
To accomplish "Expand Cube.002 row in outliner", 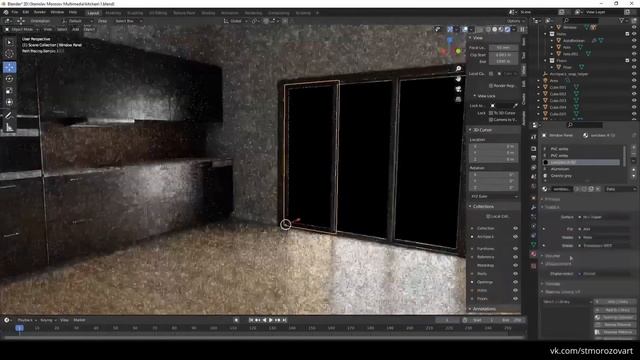I will [x=539, y=94].
